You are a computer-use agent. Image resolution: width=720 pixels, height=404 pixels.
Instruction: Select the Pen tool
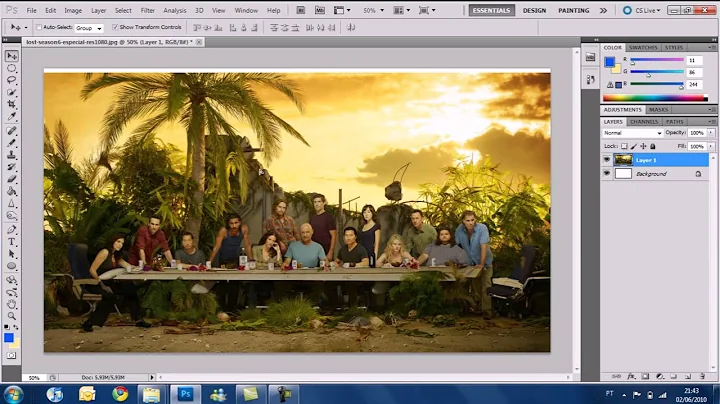coord(12,230)
